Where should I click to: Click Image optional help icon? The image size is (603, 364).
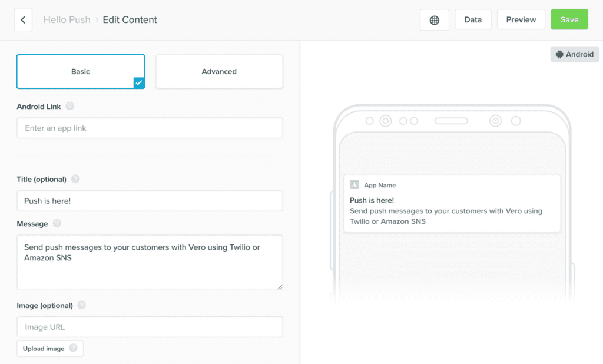pos(82,306)
